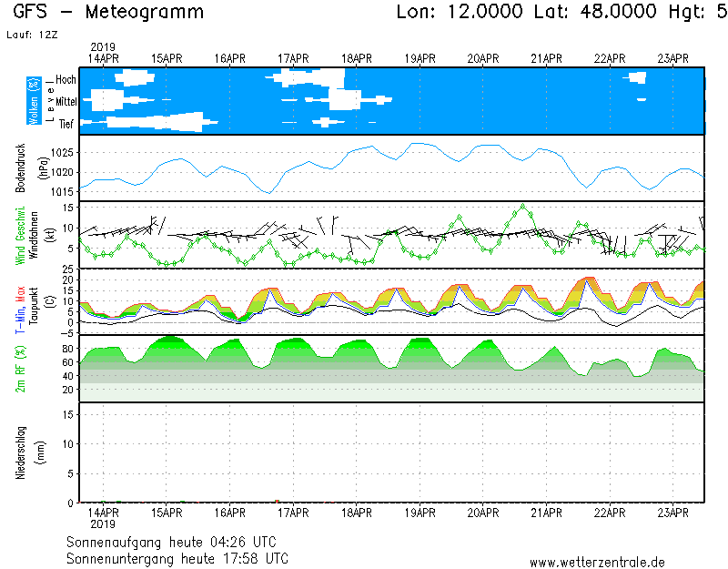Click the bottom axis date '14APR'
This screenshot has width=728, height=569.
104,513
